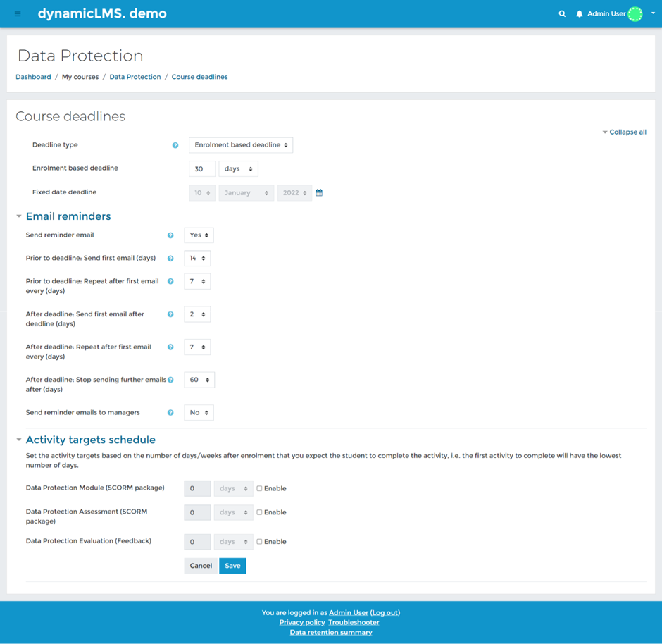662x644 pixels.
Task: Click the dynamicLMS. demo site title
Action: pos(102,13)
